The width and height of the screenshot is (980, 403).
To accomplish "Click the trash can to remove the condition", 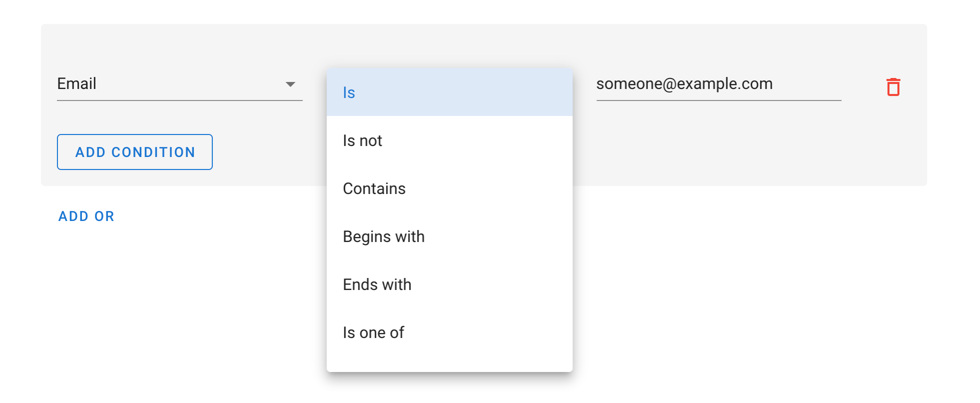I will point(892,87).
